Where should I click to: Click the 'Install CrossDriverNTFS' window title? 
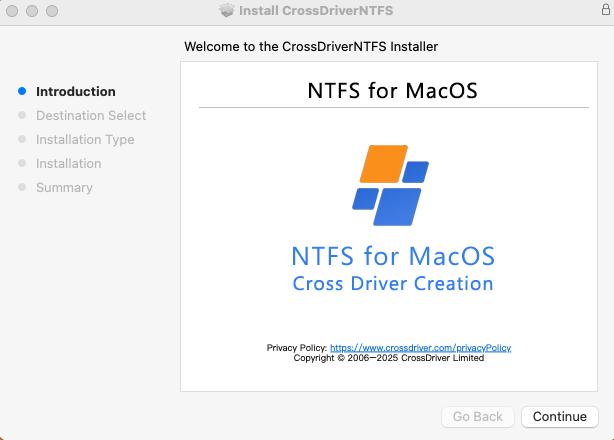[316, 11]
